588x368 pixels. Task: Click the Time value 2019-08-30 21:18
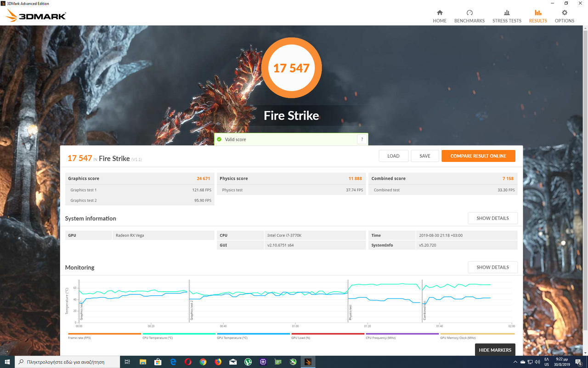tap(441, 236)
